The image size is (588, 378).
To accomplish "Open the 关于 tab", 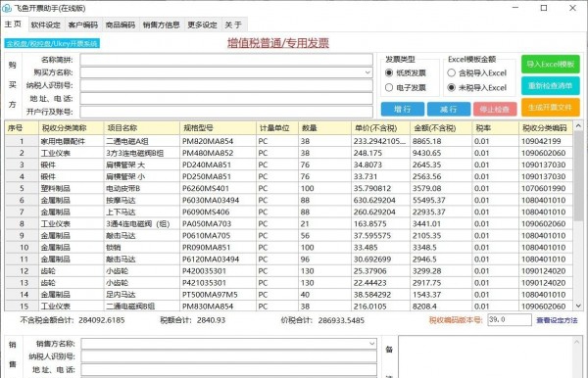I will click(x=233, y=24).
